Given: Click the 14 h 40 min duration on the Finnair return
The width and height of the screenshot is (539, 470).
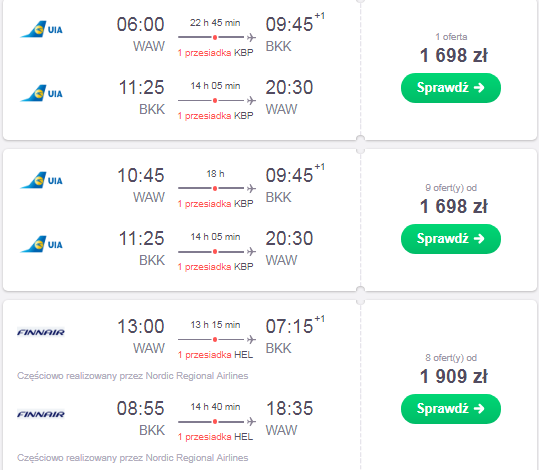Looking at the screenshot, I should coord(216,407).
